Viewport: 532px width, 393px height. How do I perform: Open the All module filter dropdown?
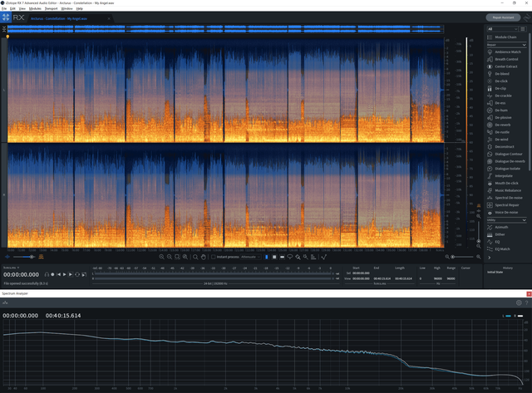point(502,29)
